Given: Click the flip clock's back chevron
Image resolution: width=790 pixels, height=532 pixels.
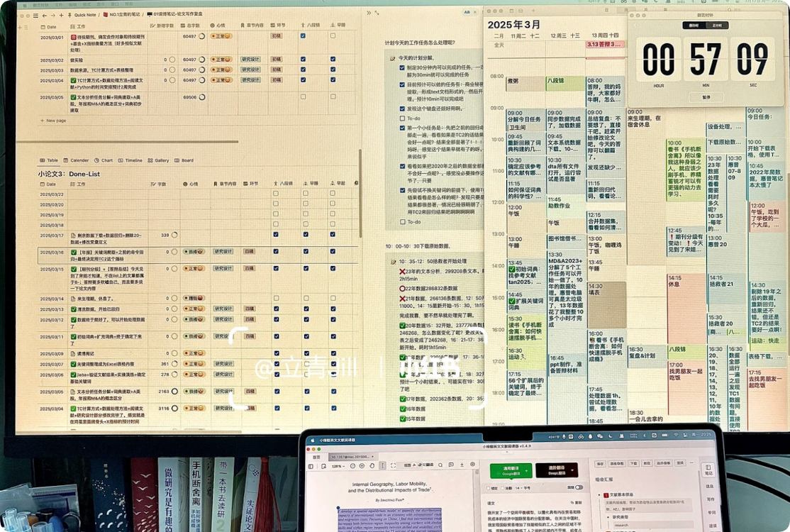Looking at the screenshot, I should (x=635, y=26).
